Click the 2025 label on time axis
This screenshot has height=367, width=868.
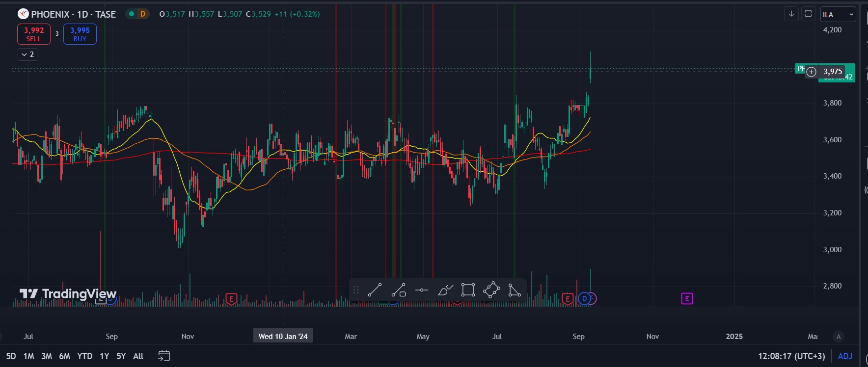734,337
